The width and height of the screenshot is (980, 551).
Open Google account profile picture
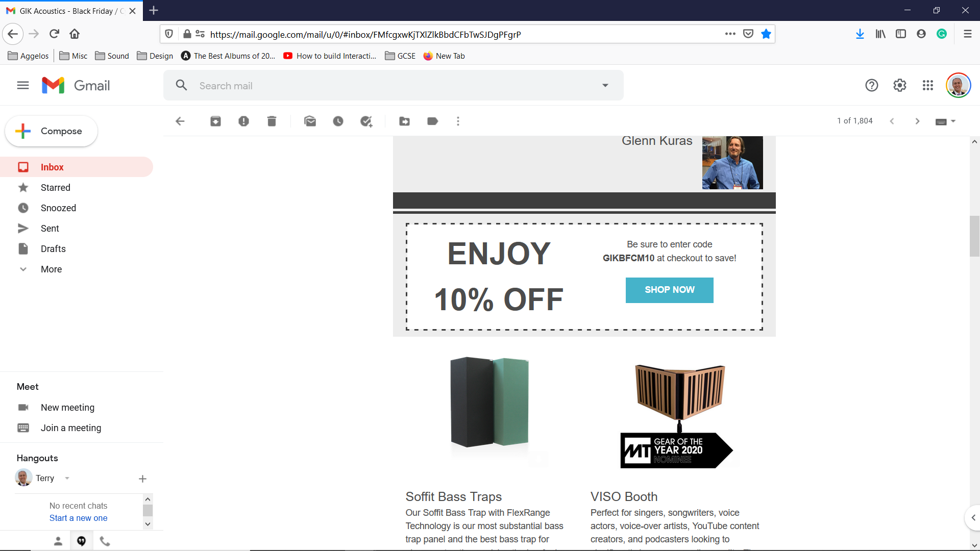(958, 85)
